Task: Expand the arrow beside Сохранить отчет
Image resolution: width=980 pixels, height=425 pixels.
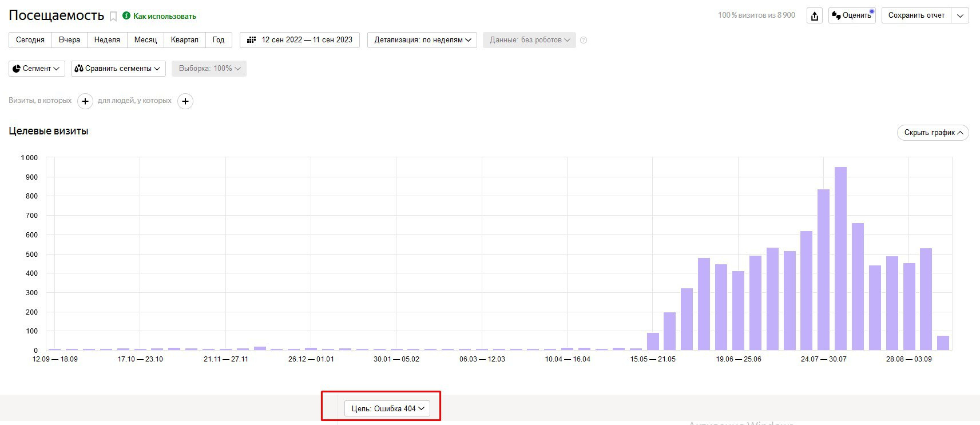Action: (x=960, y=15)
